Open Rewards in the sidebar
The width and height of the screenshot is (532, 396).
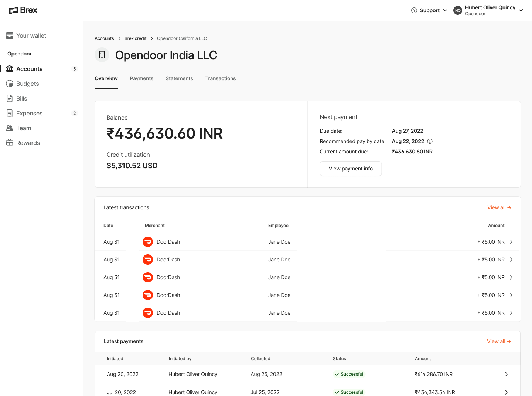pyautogui.click(x=41, y=143)
